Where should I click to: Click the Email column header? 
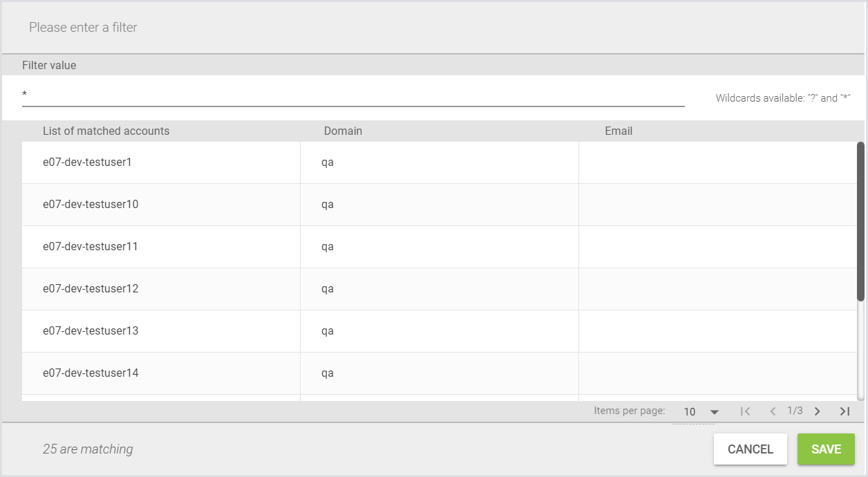coord(619,131)
